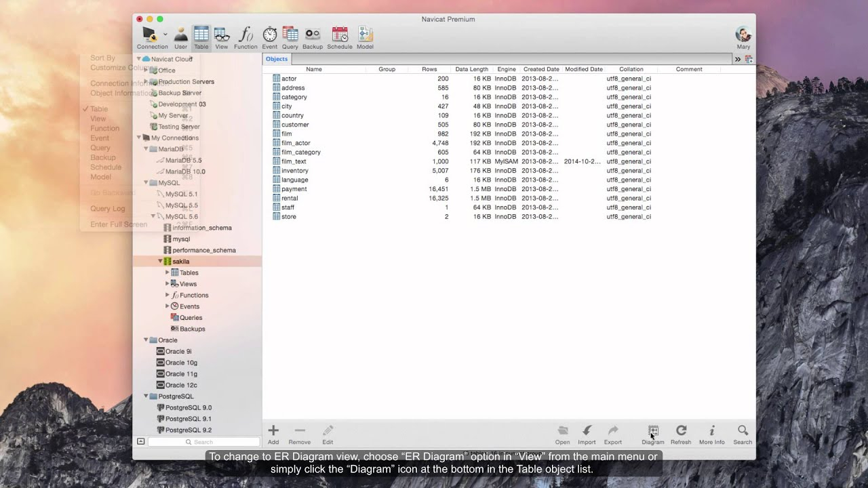Screen dimensions: 868x488
Task: Click the icon left of sidebar search
Action: click(140, 441)
